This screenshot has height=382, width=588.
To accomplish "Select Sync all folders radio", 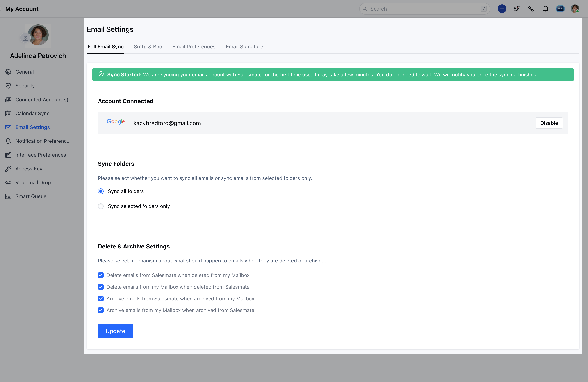I will 101,191.
